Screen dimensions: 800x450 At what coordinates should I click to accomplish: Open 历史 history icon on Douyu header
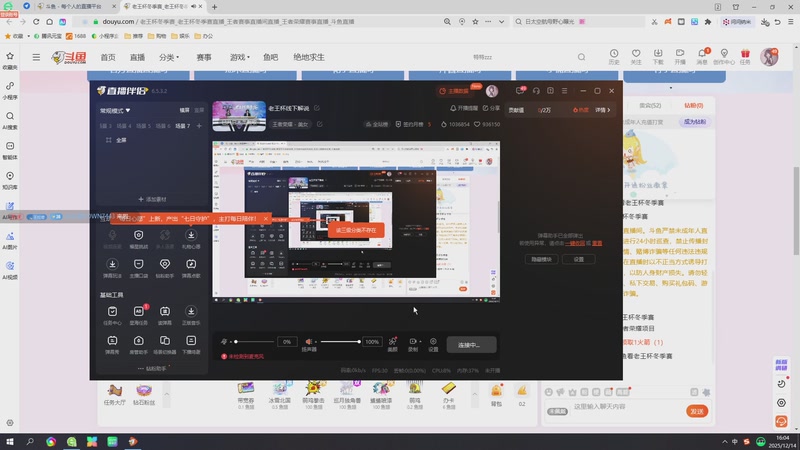pos(614,57)
